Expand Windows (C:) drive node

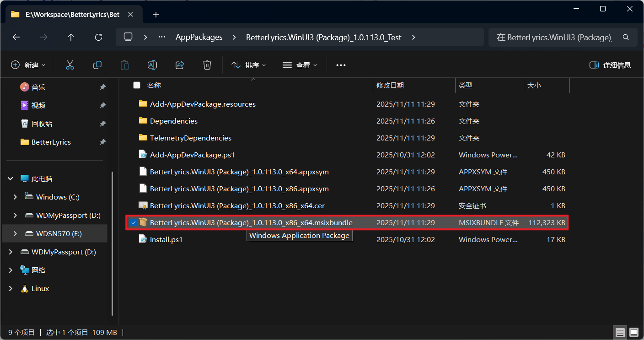(15, 197)
